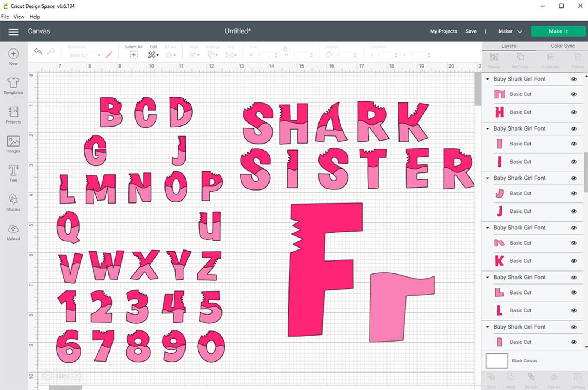The width and height of the screenshot is (588, 390).
Task: Open the Help menu
Action: [35, 17]
